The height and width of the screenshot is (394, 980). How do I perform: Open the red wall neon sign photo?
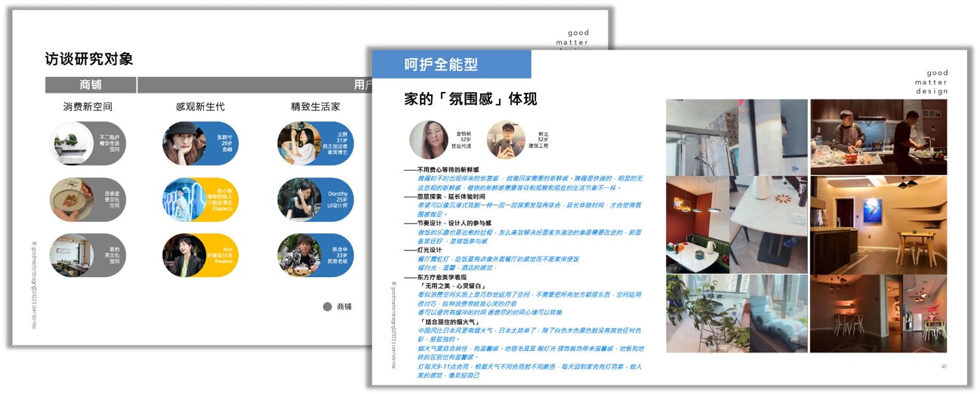[696, 225]
